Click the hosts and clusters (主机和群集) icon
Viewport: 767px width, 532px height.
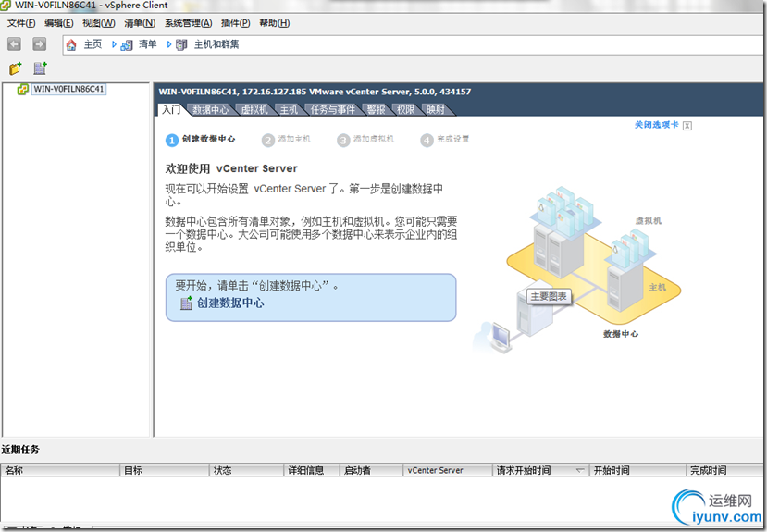coord(181,45)
